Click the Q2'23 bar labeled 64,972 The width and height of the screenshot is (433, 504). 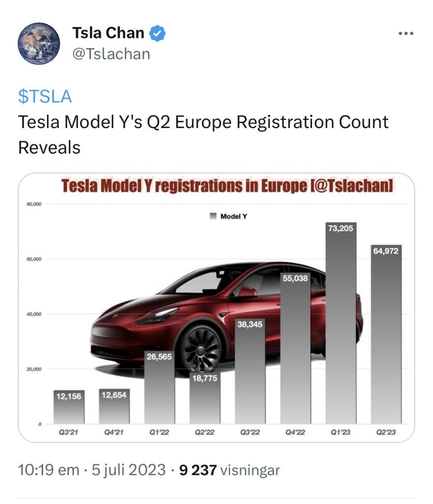(x=386, y=334)
